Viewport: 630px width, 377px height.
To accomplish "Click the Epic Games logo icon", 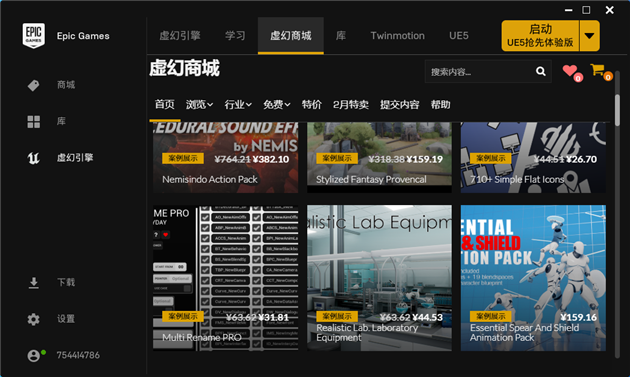I will [x=33, y=35].
